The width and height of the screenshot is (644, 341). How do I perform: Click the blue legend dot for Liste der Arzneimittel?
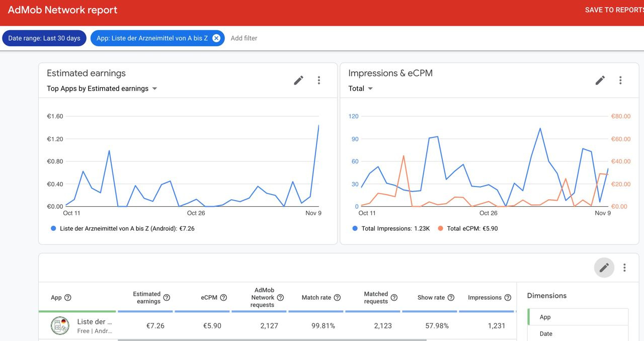53,228
